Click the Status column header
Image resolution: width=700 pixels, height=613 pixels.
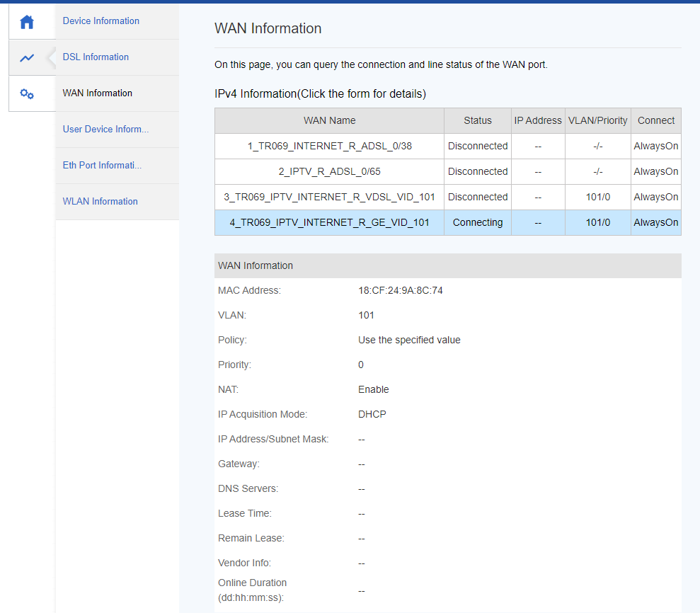478,121
